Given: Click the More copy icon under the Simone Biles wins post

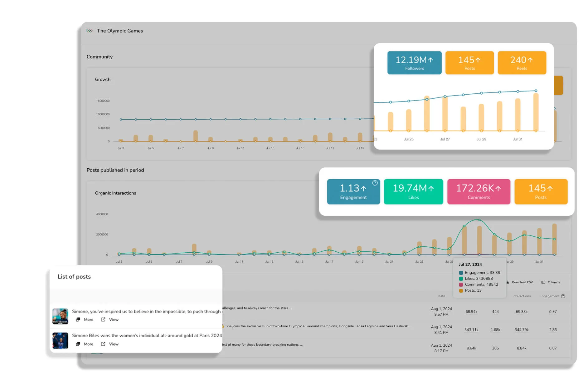Looking at the screenshot, I should click(x=78, y=344).
